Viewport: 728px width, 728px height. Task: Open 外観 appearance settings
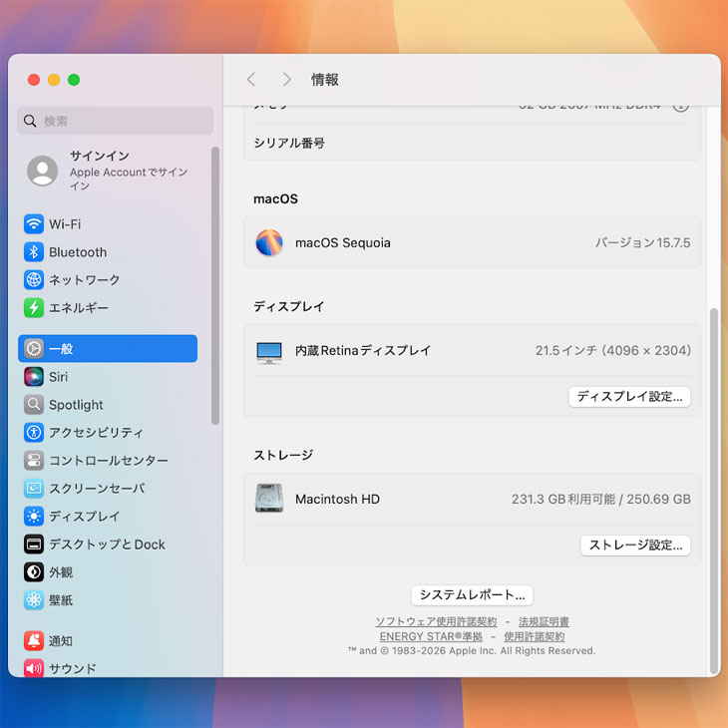[61, 572]
